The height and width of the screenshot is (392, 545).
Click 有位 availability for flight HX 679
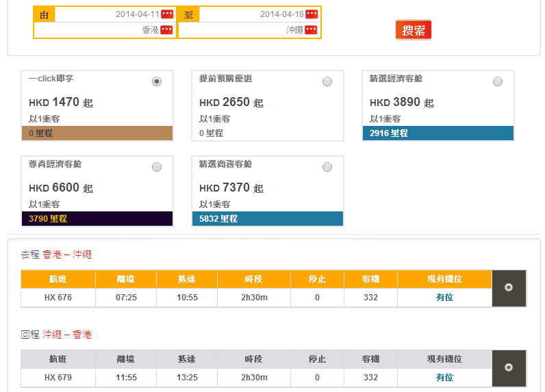444,378
